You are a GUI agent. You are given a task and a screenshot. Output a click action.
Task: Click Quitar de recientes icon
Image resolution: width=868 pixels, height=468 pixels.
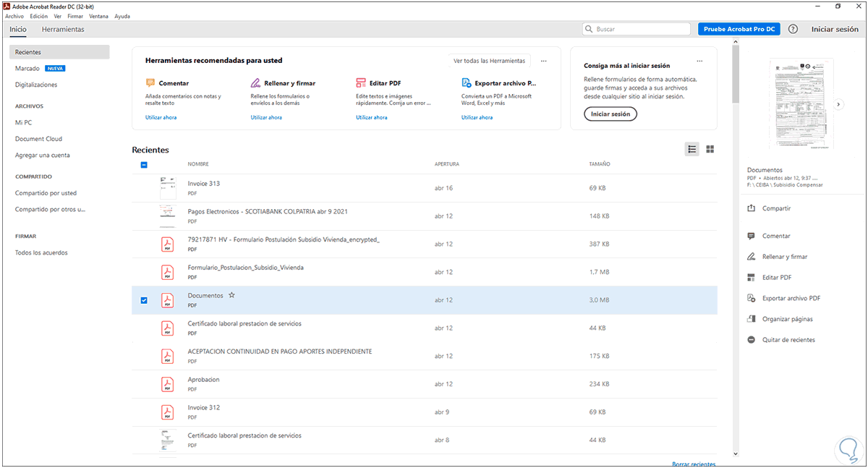(x=752, y=340)
